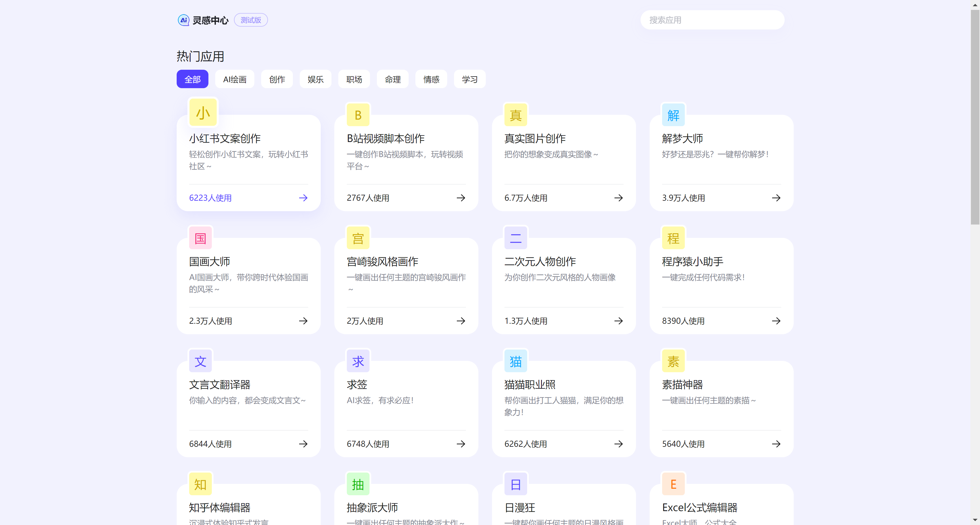Switch to the 情感 category tab
This screenshot has width=980, height=525.
431,79
